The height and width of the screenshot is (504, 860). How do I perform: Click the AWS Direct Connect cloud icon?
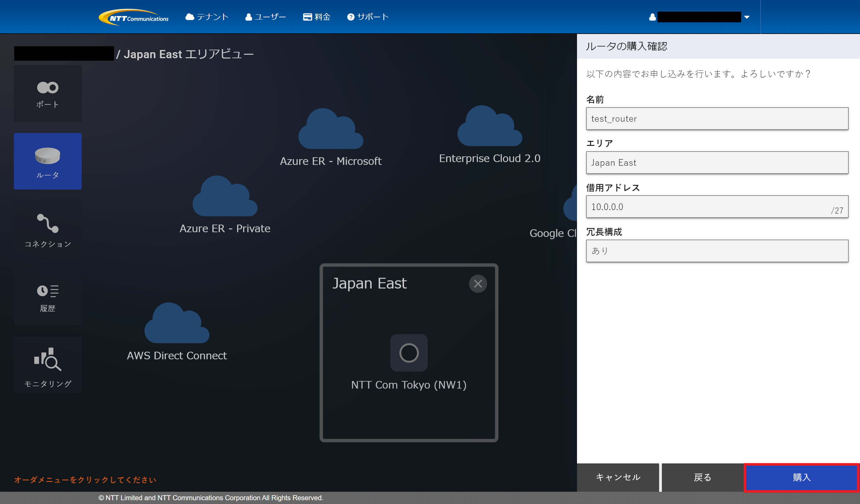176,324
